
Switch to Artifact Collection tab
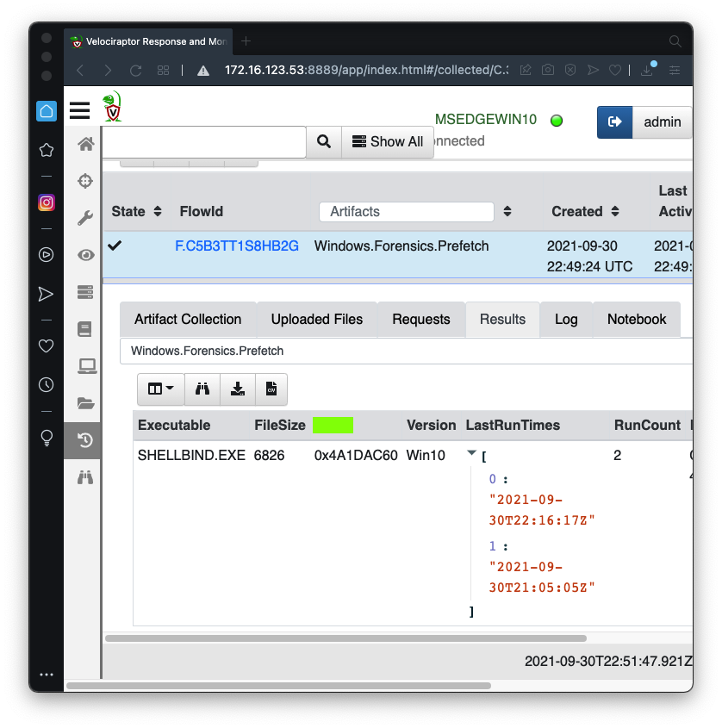coord(188,320)
